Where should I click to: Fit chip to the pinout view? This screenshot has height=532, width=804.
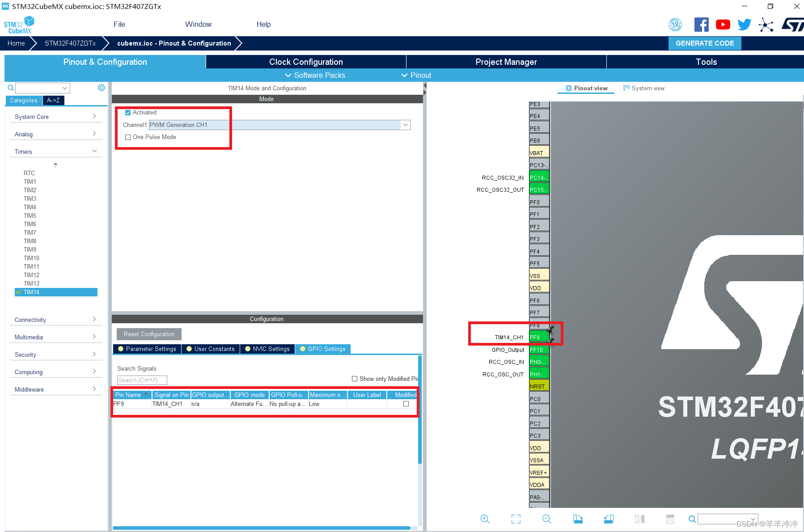pos(516,519)
